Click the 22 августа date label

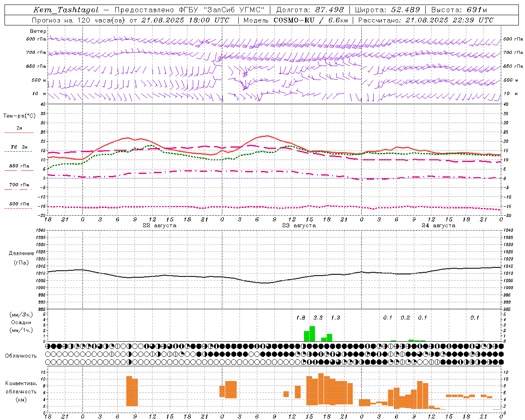(x=160, y=226)
